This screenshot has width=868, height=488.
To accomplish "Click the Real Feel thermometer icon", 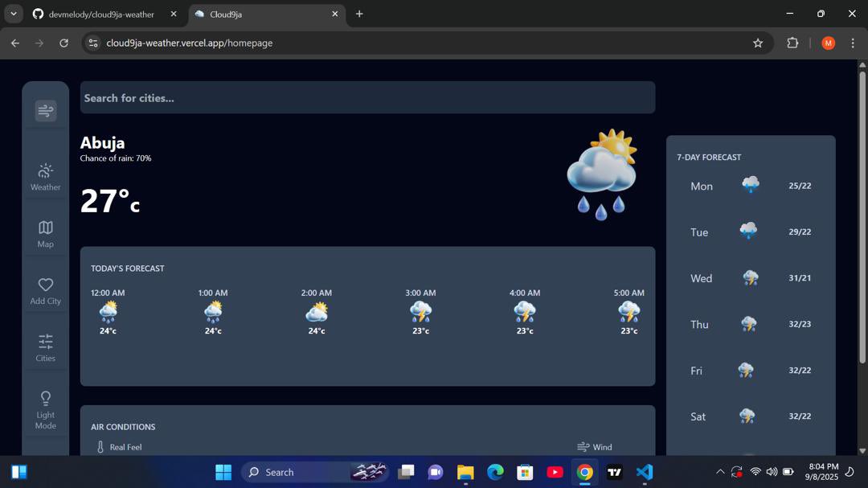I will click(x=100, y=446).
